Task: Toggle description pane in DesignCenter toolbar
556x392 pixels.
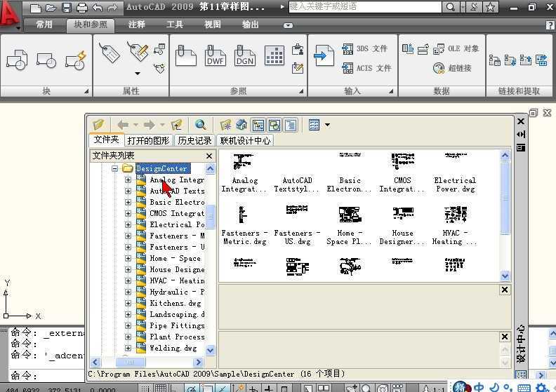Action: point(291,125)
